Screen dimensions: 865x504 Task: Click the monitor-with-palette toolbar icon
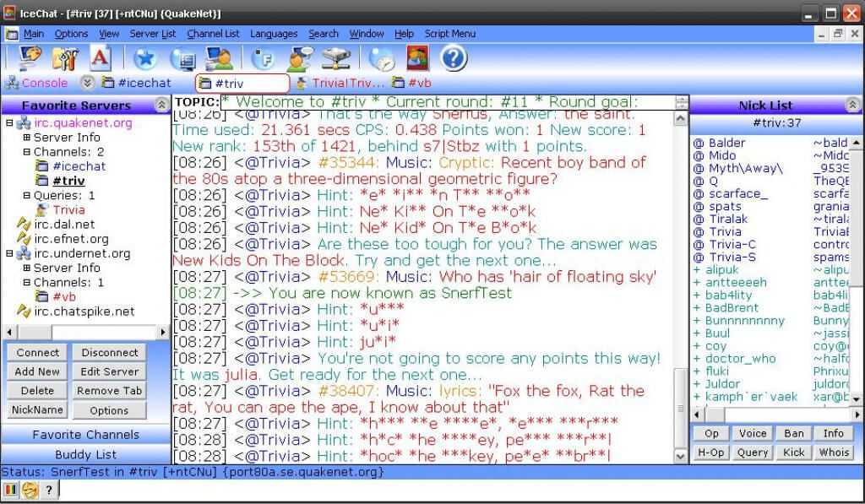point(30,57)
